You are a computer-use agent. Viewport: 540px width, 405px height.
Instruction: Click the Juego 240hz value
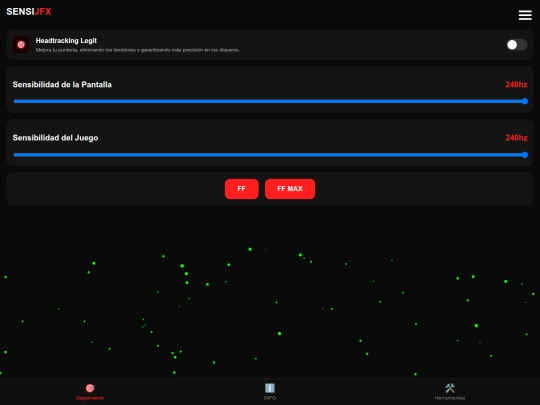point(516,138)
